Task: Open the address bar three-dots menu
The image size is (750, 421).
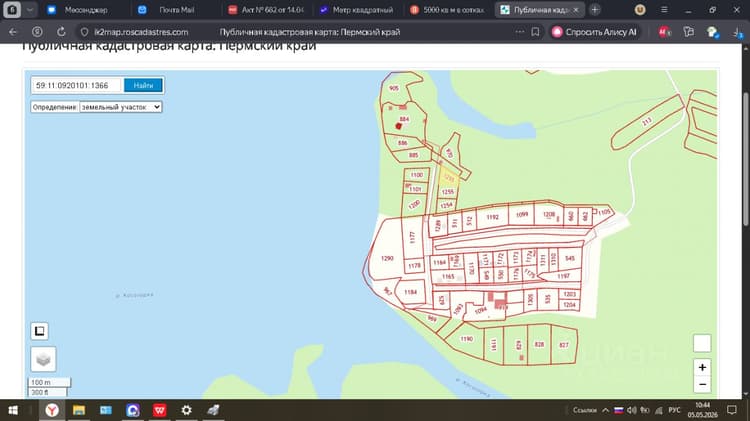Action: [519, 32]
